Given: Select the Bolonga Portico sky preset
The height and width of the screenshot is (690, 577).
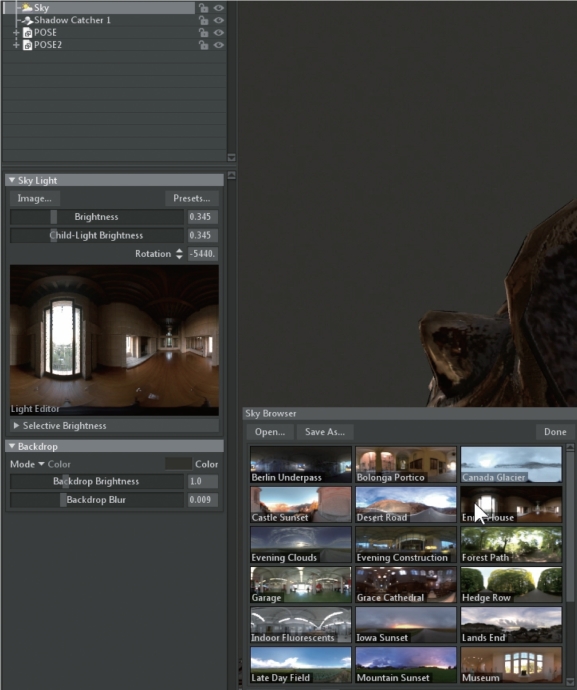Looking at the screenshot, I should [x=406, y=465].
